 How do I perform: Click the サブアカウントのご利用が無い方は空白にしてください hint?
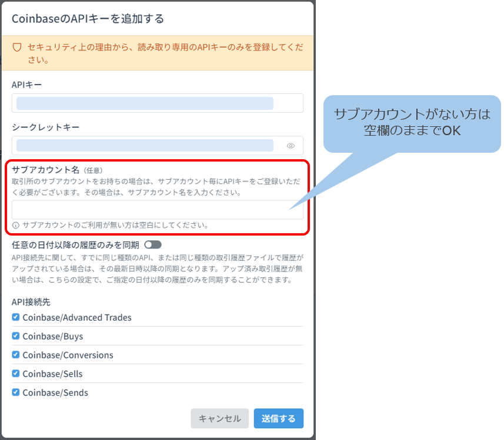(x=116, y=225)
